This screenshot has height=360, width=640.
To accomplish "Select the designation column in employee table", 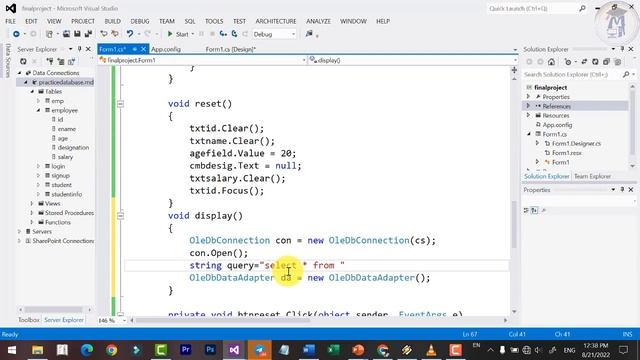I will tap(73, 147).
